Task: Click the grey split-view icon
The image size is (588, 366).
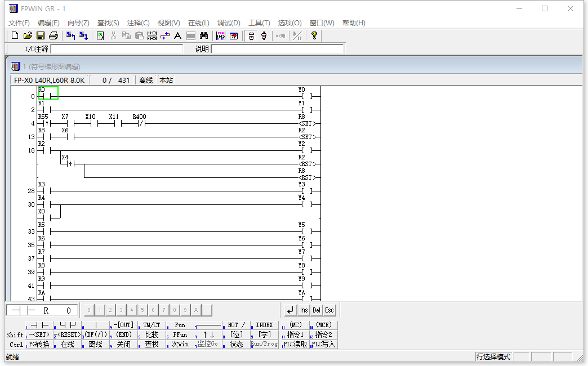Action: (191, 35)
